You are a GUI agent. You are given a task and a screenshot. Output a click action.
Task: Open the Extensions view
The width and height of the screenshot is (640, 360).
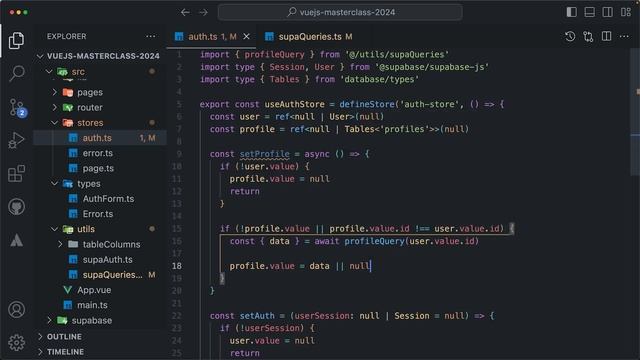(x=16, y=173)
